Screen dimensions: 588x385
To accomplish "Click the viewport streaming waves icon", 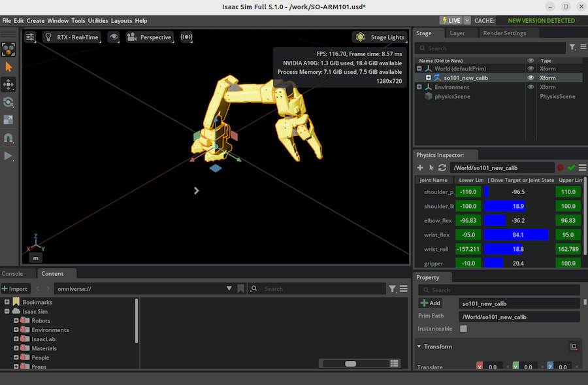I will [186, 37].
